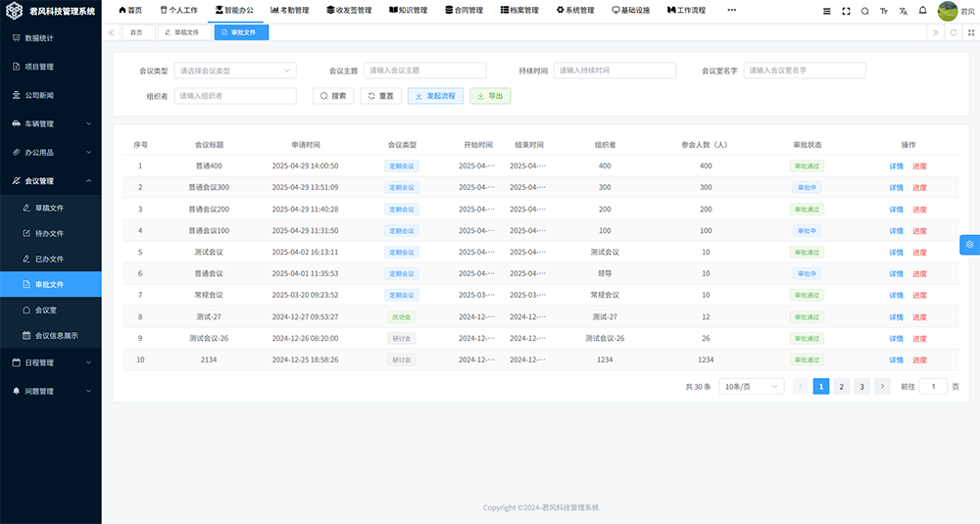Click the font size icon
Image resolution: width=980 pixels, height=524 pixels.
click(884, 11)
